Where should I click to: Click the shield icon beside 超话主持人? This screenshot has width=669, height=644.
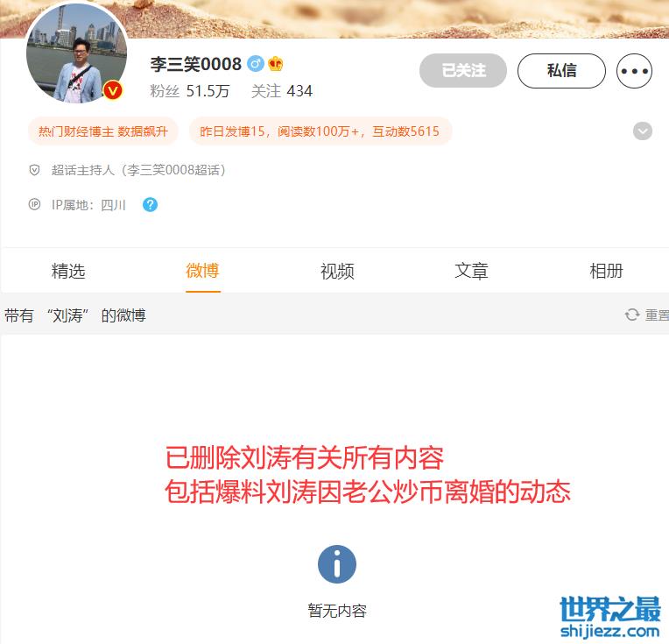[34, 170]
